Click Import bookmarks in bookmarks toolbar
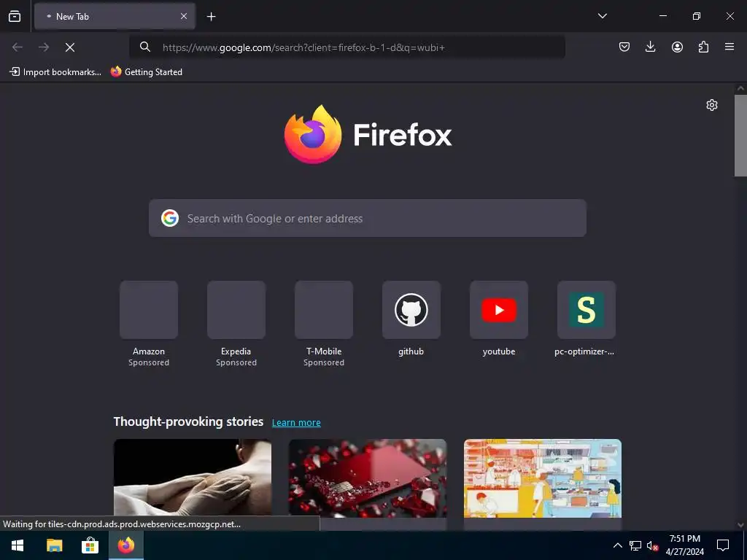The image size is (747, 560). click(55, 72)
